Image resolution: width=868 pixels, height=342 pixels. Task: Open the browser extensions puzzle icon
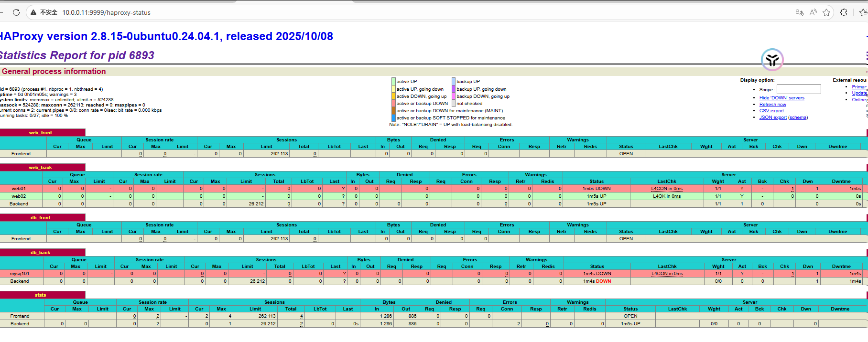pyautogui.click(x=844, y=12)
